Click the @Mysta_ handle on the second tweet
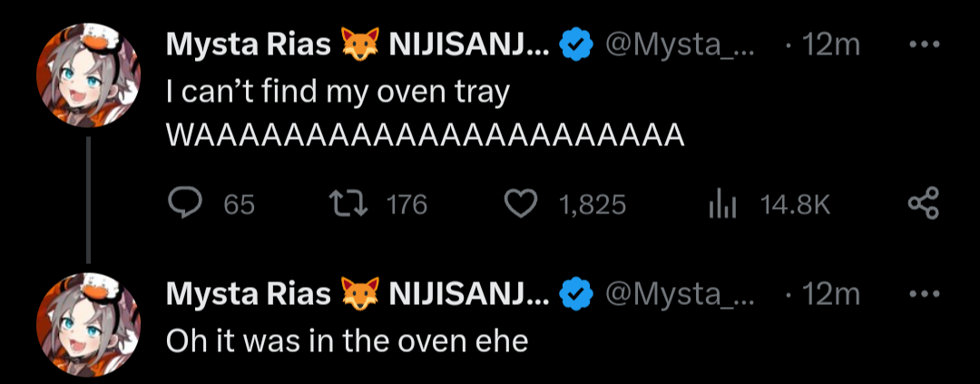The width and height of the screenshot is (980, 384). pos(679,294)
